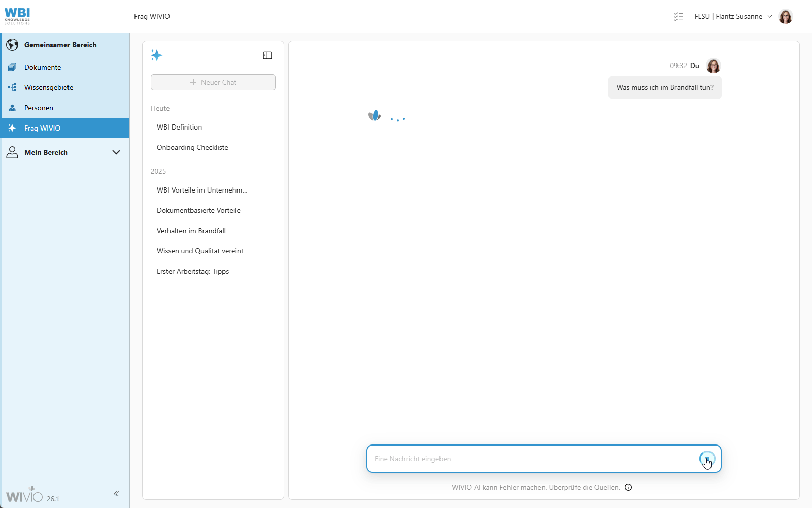
Task: Start a Neuer Chat
Action: point(213,82)
